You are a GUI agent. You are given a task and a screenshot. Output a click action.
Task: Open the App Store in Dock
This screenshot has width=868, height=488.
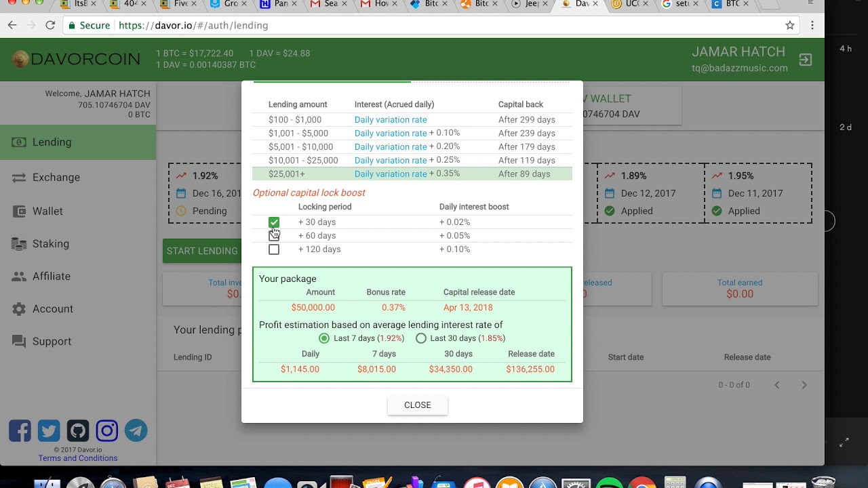(x=542, y=482)
